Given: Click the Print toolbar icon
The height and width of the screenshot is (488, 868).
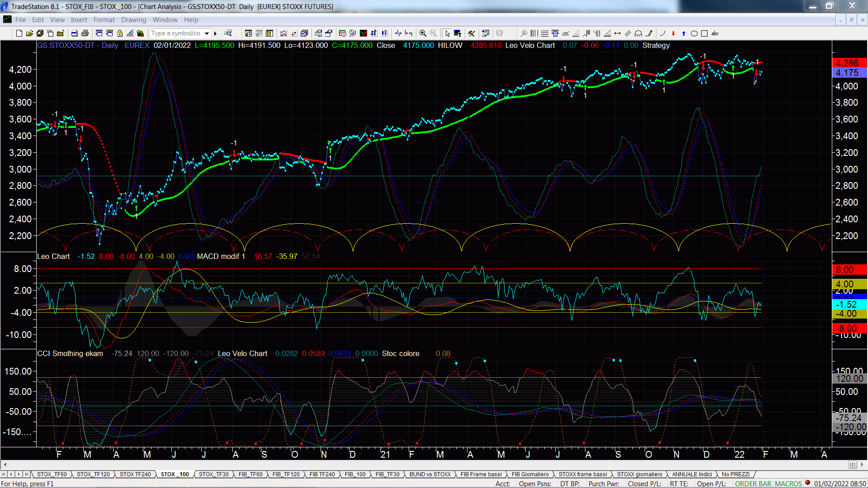Looking at the screenshot, I should (x=85, y=33).
